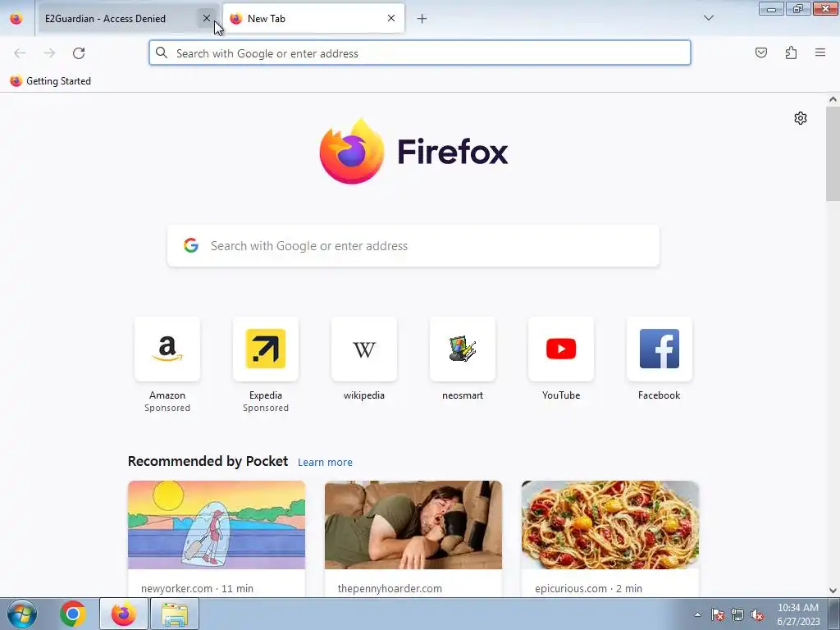The width and height of the screenshot is (840, 630).
Task: Open the Firefox application menu
Action: [x=820, y=52]
